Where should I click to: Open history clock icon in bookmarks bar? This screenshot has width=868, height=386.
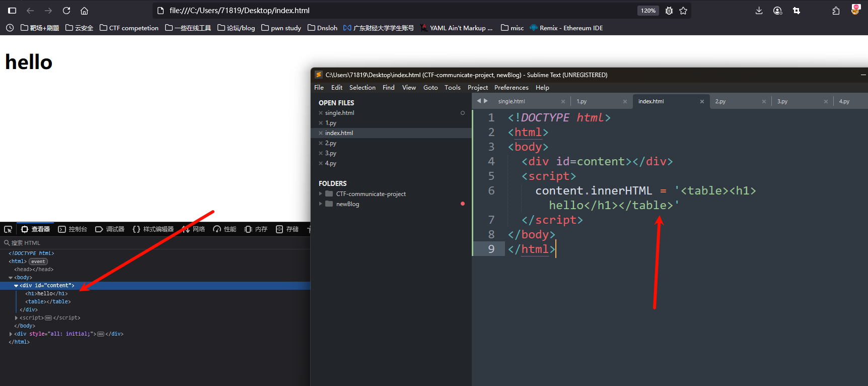point(10,28)
